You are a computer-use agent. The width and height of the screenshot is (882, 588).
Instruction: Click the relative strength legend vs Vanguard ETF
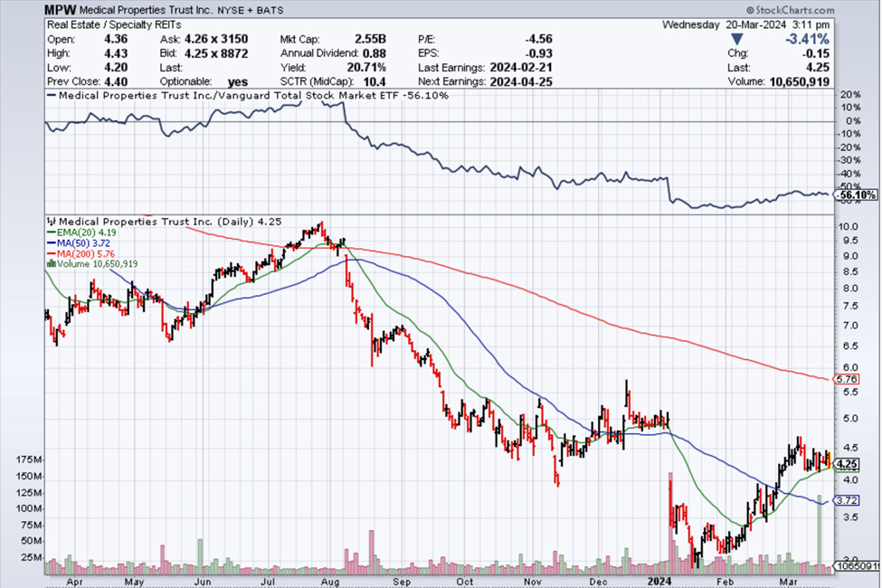(x=248, y=96)
